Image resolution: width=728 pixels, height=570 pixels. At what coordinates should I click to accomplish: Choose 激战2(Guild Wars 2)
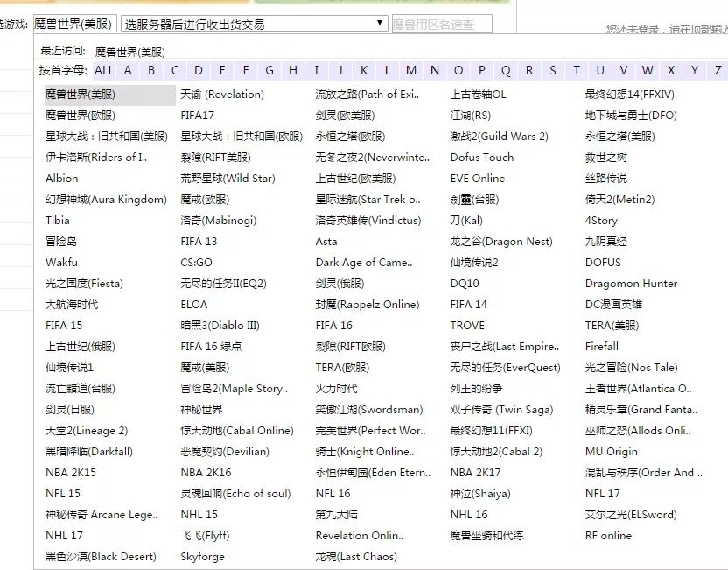click(x=499, y=136)
